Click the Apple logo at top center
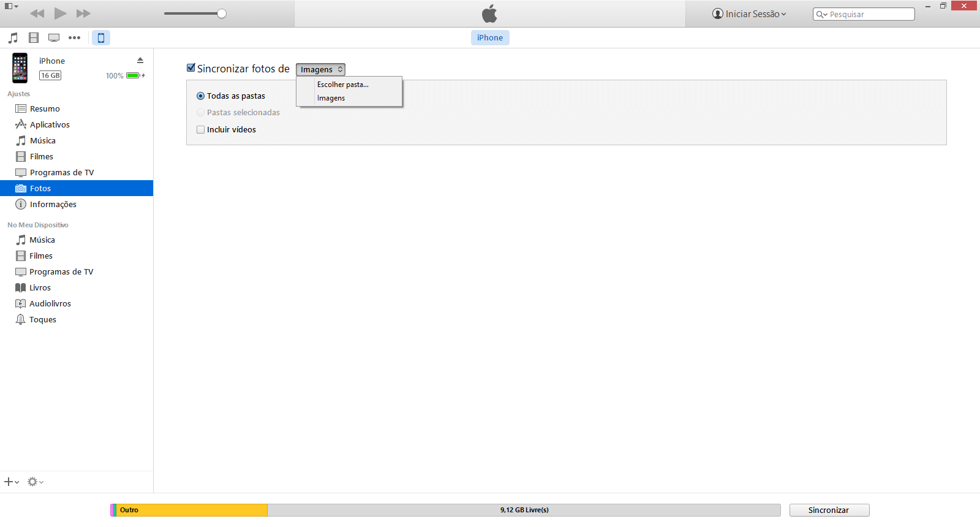The image size is (980, 527). point(489,13)
